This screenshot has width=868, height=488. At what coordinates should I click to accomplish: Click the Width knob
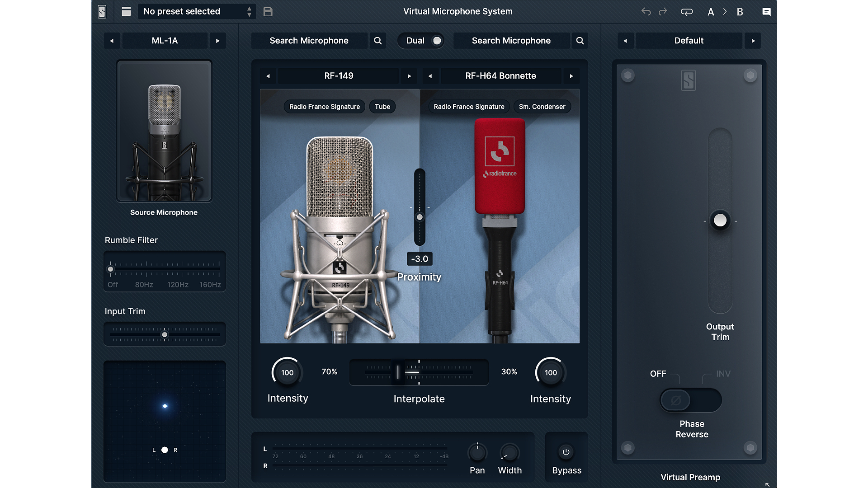point(509,452)
